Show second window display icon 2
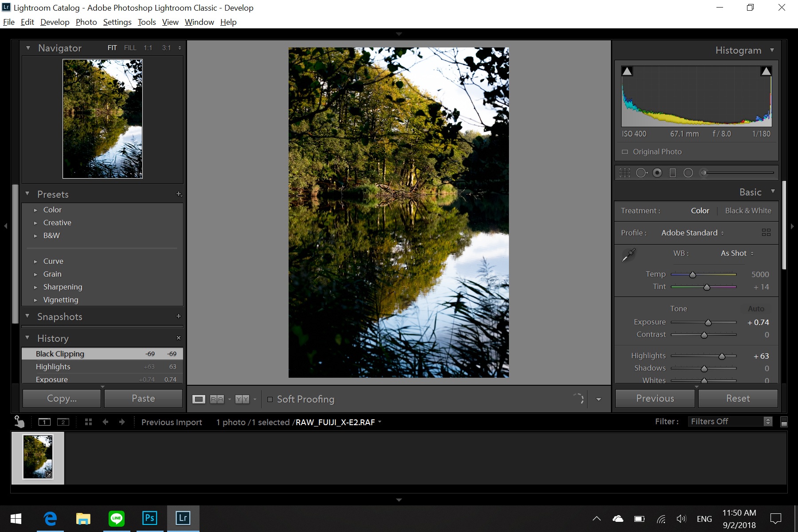 coord(63,422)
